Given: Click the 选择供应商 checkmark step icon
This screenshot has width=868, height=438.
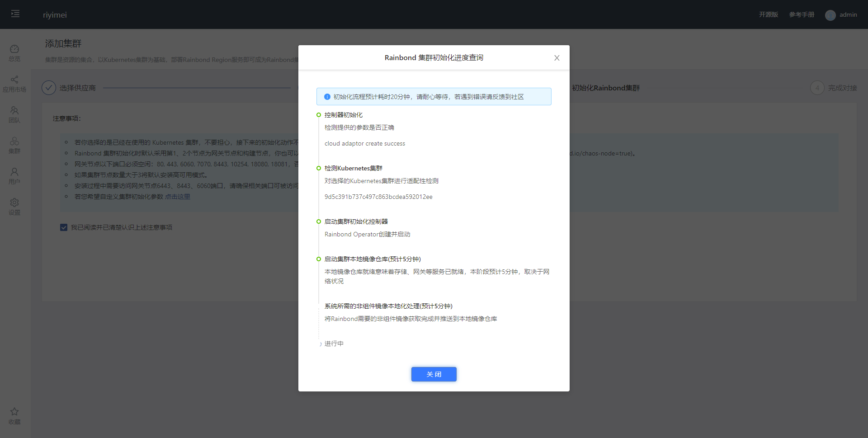Looking at the screenshot, I should (x=49, y=88).
